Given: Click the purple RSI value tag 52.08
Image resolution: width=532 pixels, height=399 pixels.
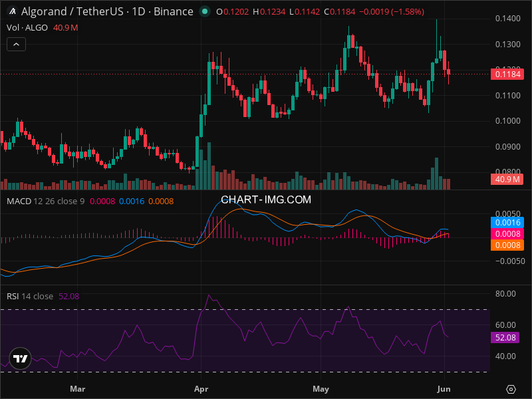Looking at the screenshot, I should click(505, 338).
